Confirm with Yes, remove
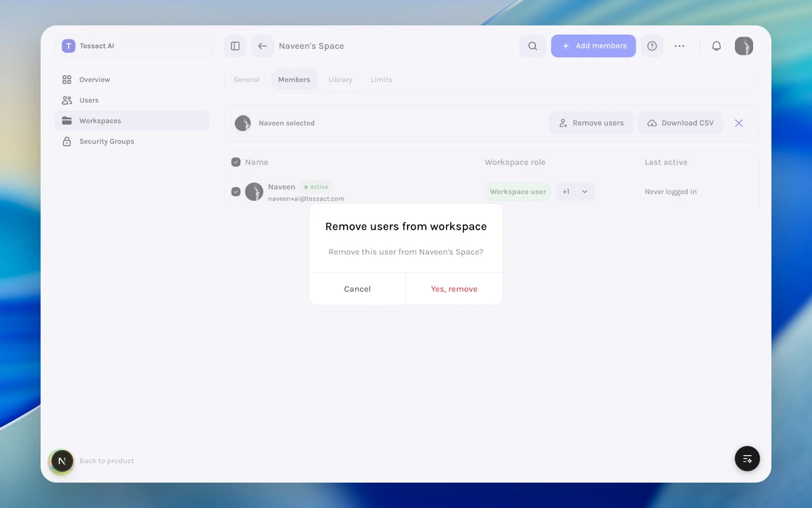The image size is (812, 508). [454, 289]
